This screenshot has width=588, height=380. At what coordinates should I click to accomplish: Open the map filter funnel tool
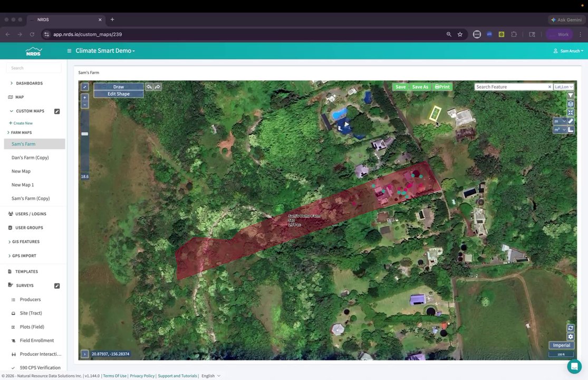point(571,96)
